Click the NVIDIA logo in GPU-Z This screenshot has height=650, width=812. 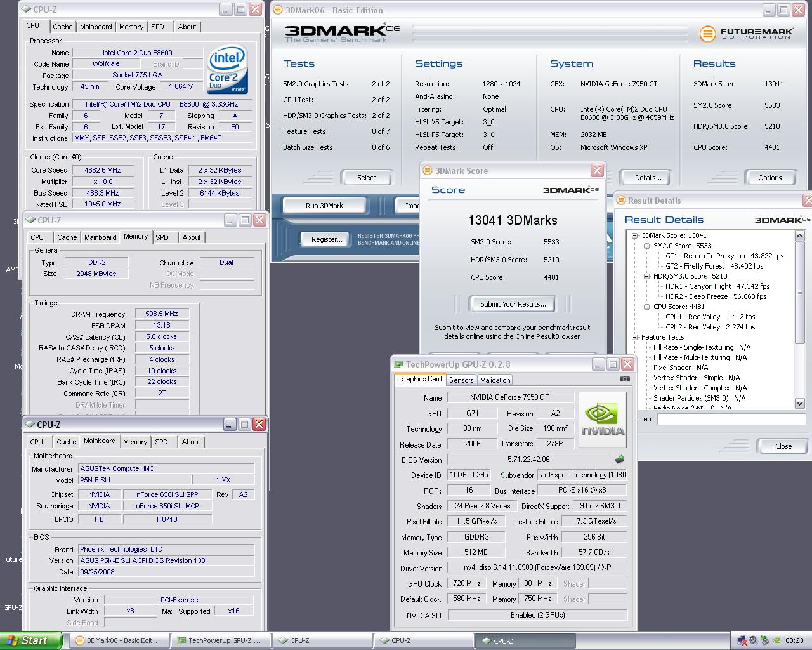point(602,420)
